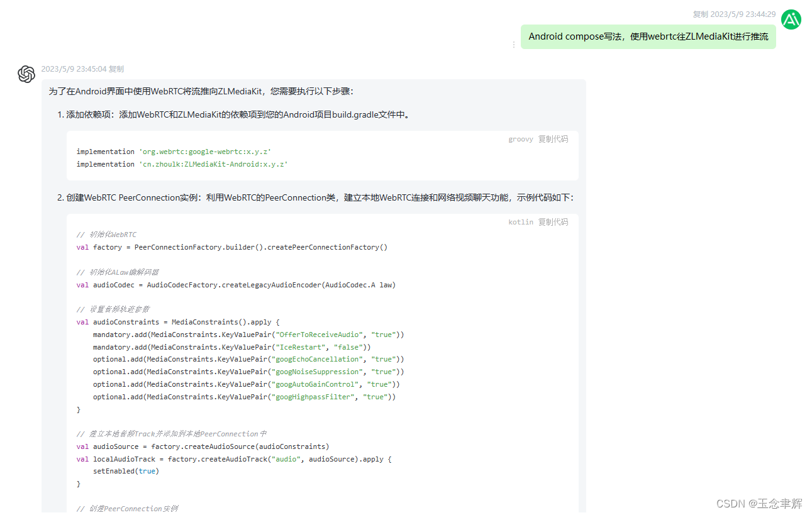Click the green user avatar icon

tap(791, 19)
